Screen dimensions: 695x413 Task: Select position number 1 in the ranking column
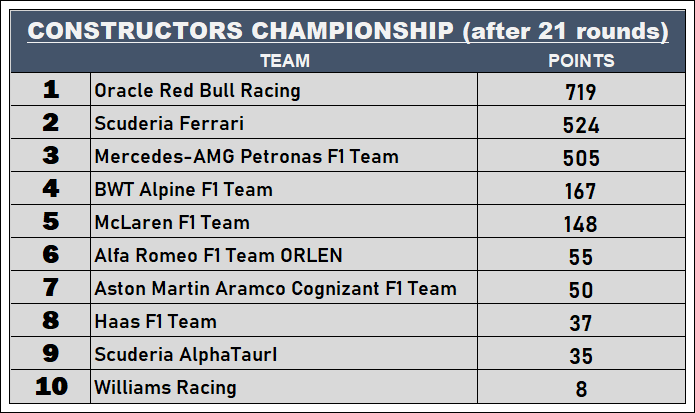pos(51,90)
